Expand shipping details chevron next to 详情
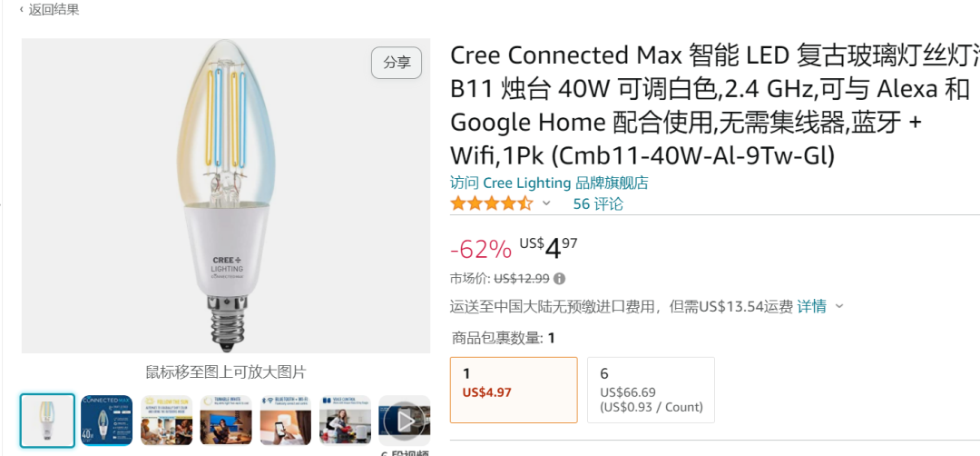The image size is (980, 456). click(x=839, y=306)
